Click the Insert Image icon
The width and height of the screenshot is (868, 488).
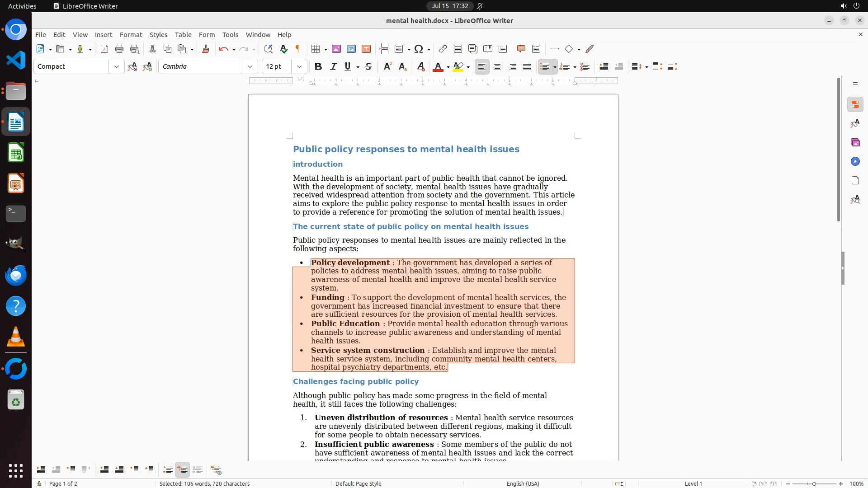pos(336,49)
